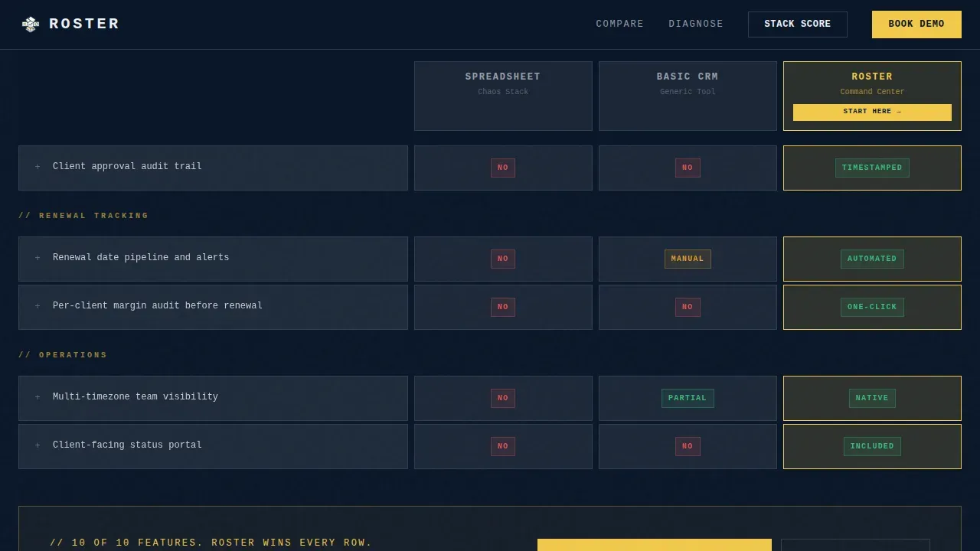Select the Basic CRM column header

tap(688, 96)
